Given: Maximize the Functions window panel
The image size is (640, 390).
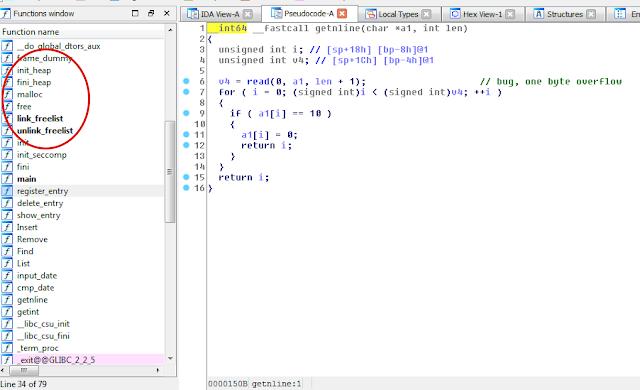Looking at the screenshot, I should point(135,13).
